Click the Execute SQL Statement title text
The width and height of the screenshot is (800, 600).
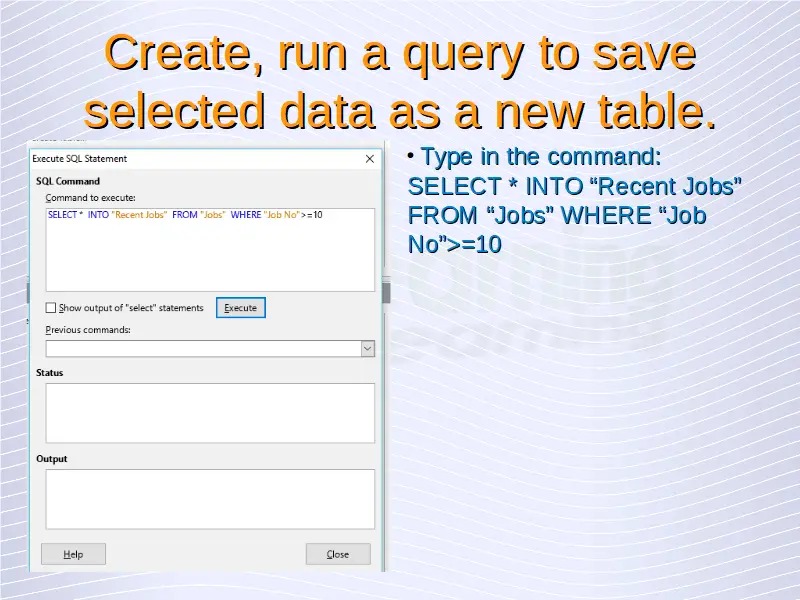click(x=80, y=159)
